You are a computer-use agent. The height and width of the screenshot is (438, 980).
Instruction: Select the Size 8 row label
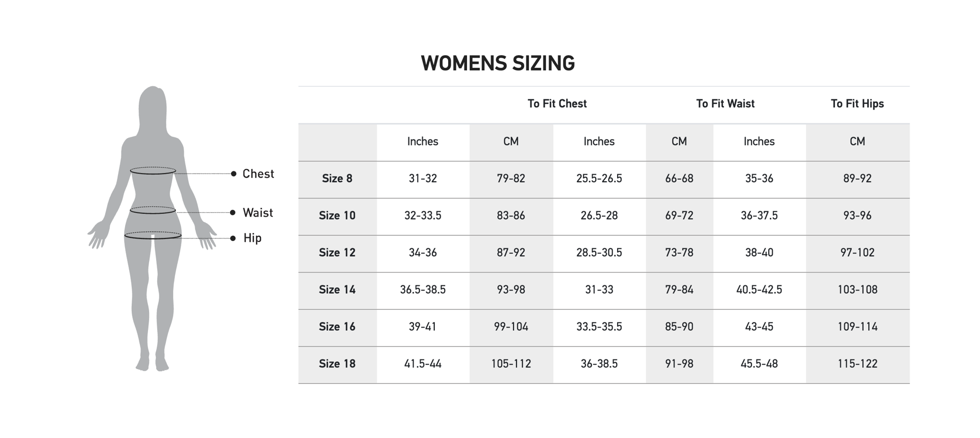[337, 179]
